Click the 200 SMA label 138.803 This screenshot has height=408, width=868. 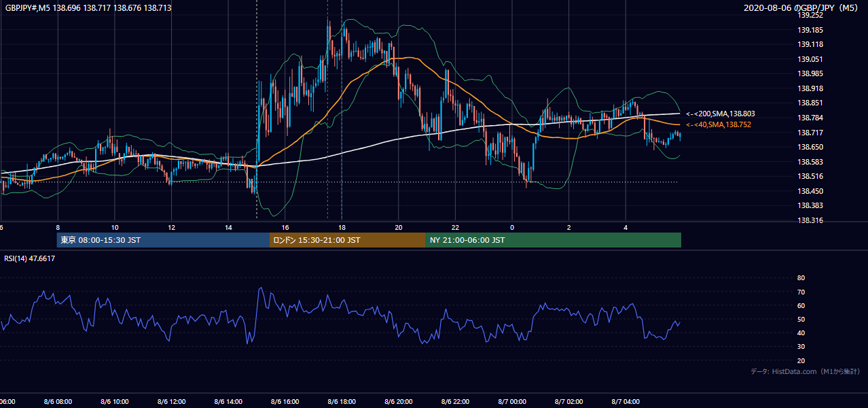click(x=720, y=114)
